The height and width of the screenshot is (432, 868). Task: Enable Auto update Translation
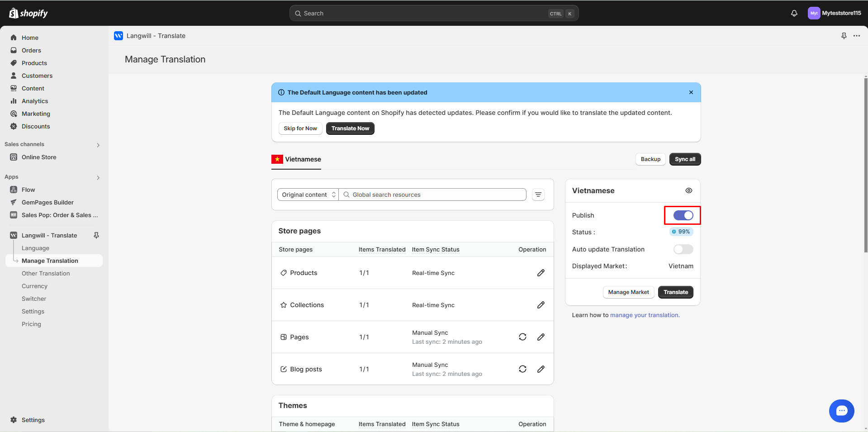(683, 249)
